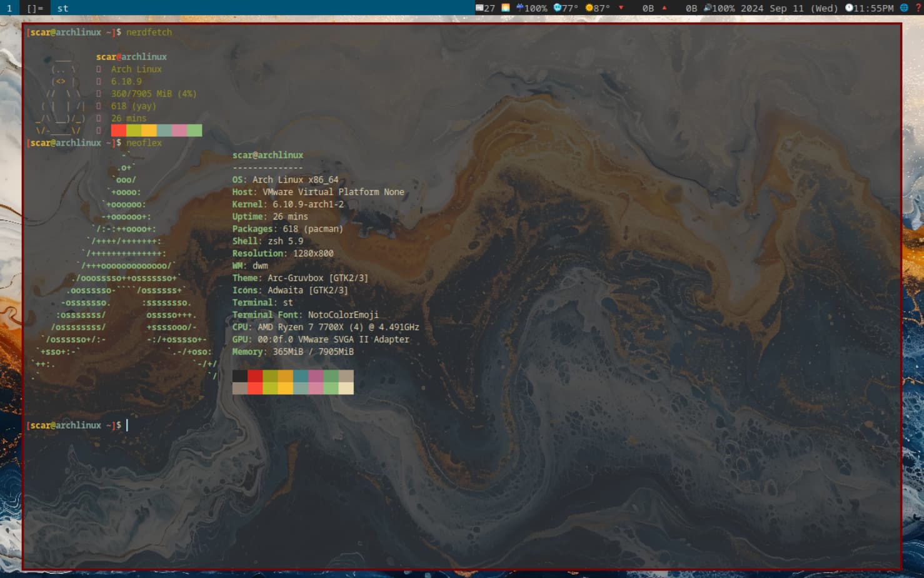The image size is (924, 578).
Task: Click the blue low temperature 77° icon
Action: click(x=557, y=8)
